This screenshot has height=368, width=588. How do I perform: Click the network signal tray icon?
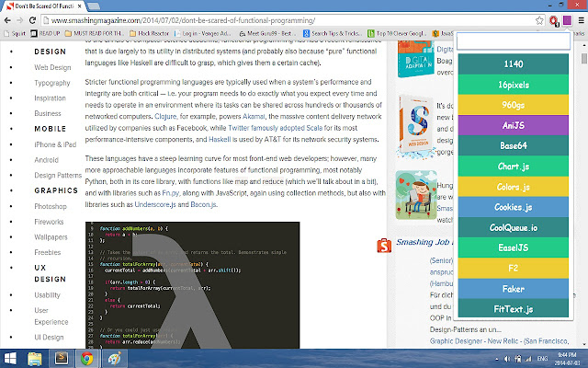pyautogui.click(x=529, y=359)
